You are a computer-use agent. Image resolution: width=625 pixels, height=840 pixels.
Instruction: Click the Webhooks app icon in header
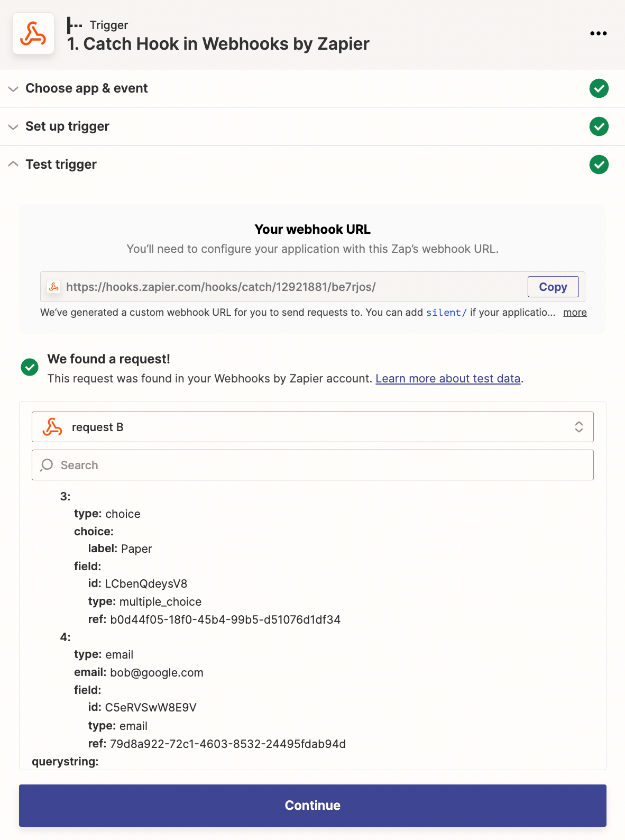pyautogui.click(x=33, y=34)
